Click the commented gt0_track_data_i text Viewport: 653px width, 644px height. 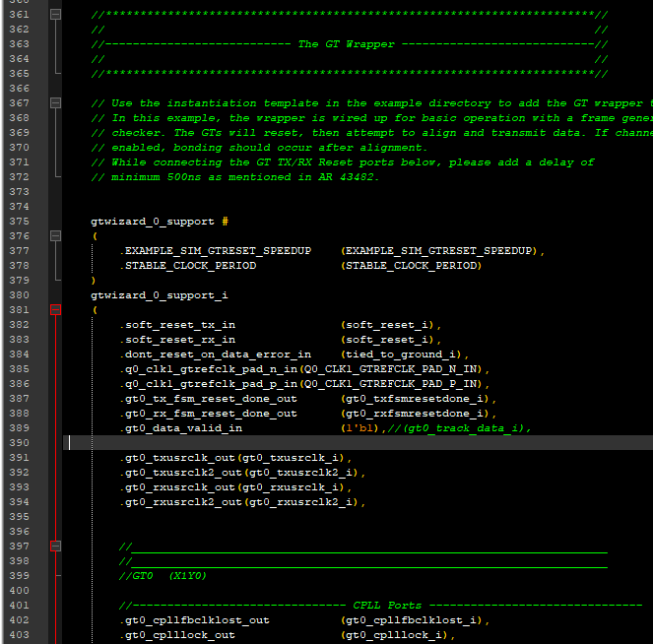pyautogui.click(x=463, y=428)
